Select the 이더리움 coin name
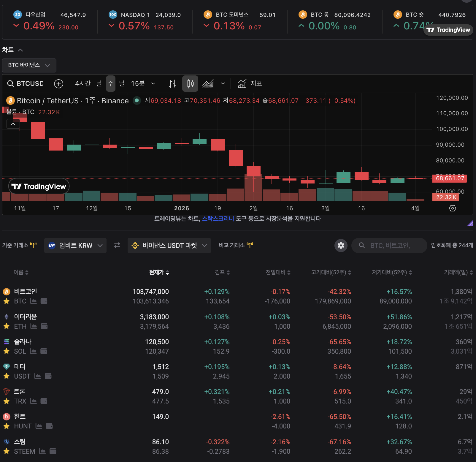476x462 pixels. pyautogui.click(x=26, y=317)
